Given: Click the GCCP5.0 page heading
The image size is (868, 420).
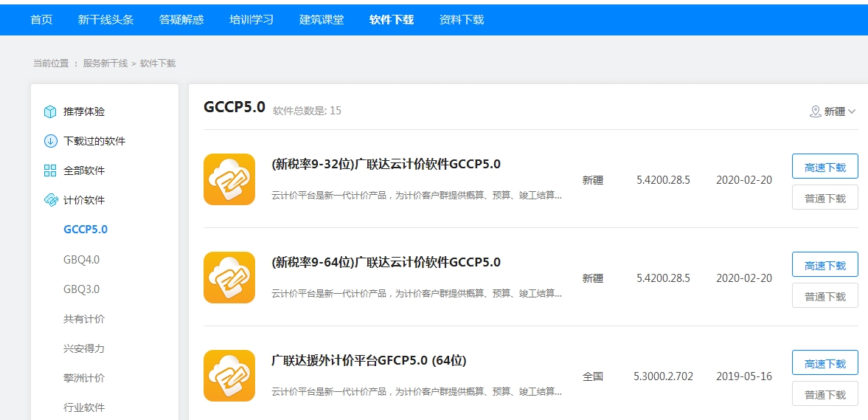Looking at the screenshot, I should 235,107.
